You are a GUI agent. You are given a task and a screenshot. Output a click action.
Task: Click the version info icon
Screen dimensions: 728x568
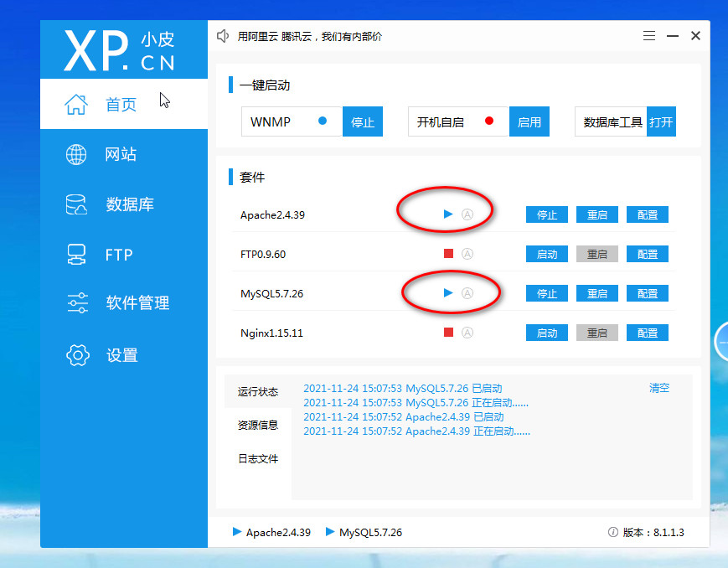(613, 532)
